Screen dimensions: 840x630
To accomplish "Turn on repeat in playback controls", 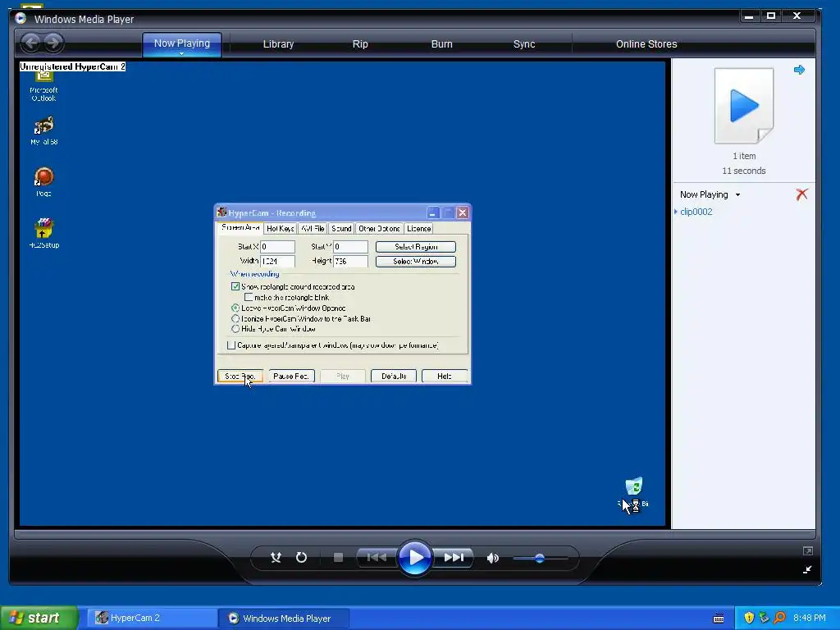I will click(302, 558).
